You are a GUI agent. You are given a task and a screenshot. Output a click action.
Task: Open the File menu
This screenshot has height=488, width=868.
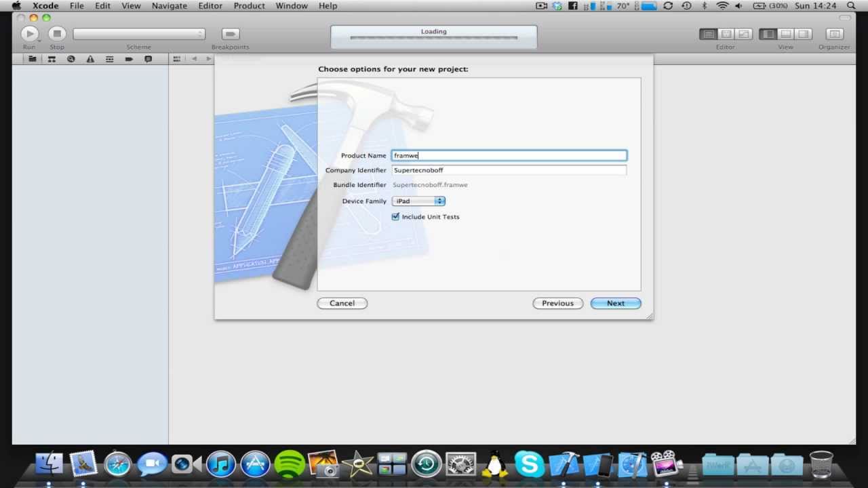click(x=77, y=5)
